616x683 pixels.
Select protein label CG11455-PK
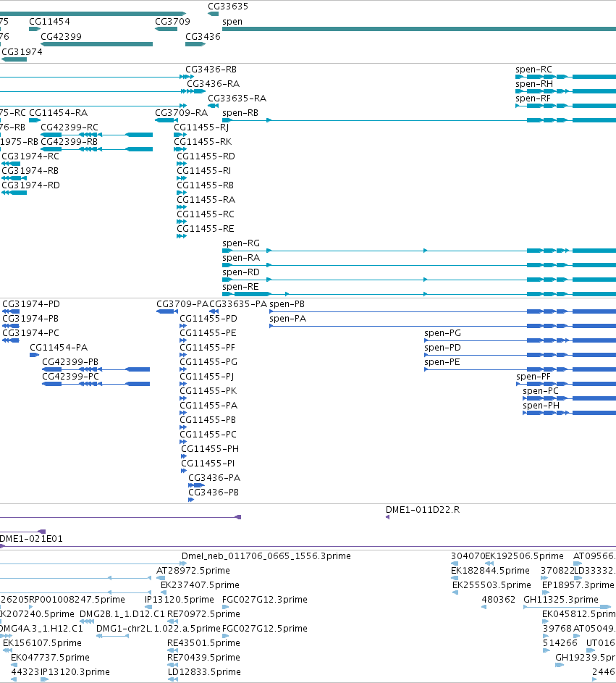208,391
